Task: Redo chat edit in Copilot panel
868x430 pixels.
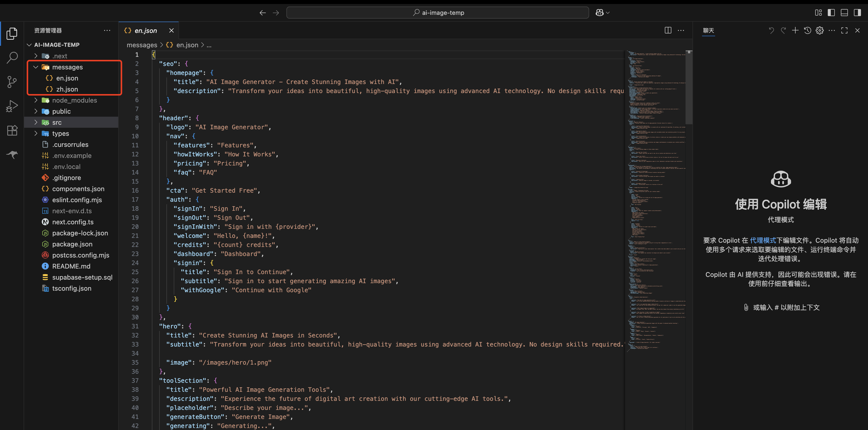Action: 783,31
